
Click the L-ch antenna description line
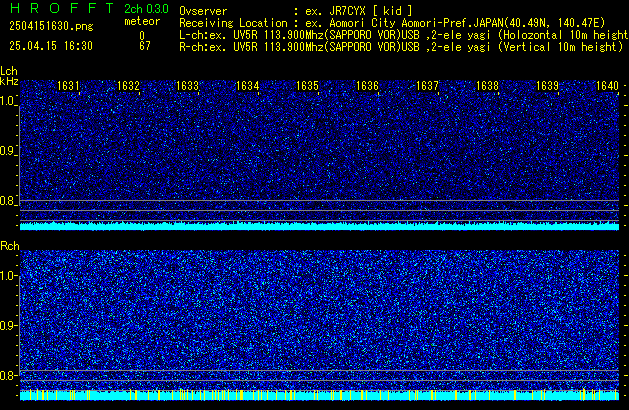coord(404,35)
